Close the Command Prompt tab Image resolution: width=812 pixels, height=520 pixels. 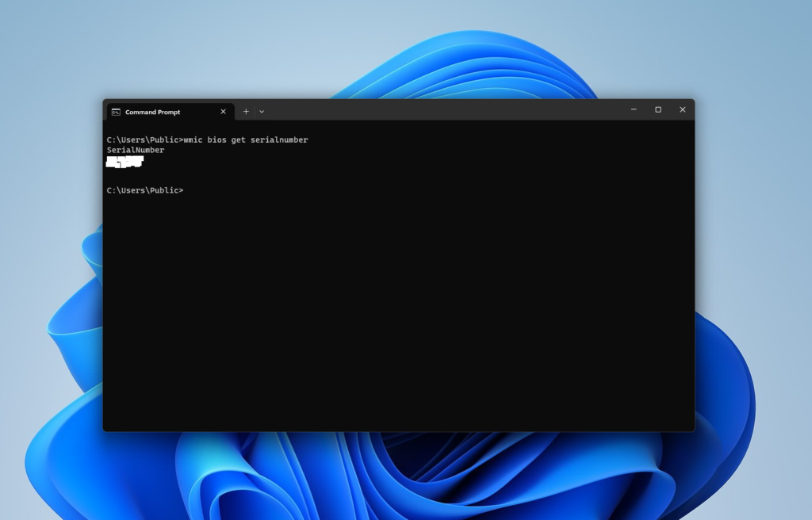pos(224,112)
